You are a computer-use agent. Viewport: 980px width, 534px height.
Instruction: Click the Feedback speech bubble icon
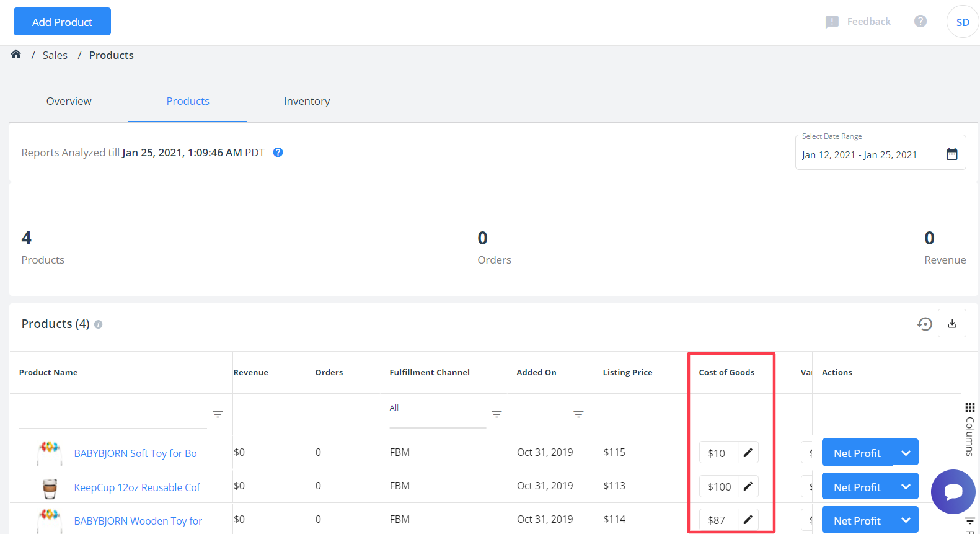tap(832, 22)
